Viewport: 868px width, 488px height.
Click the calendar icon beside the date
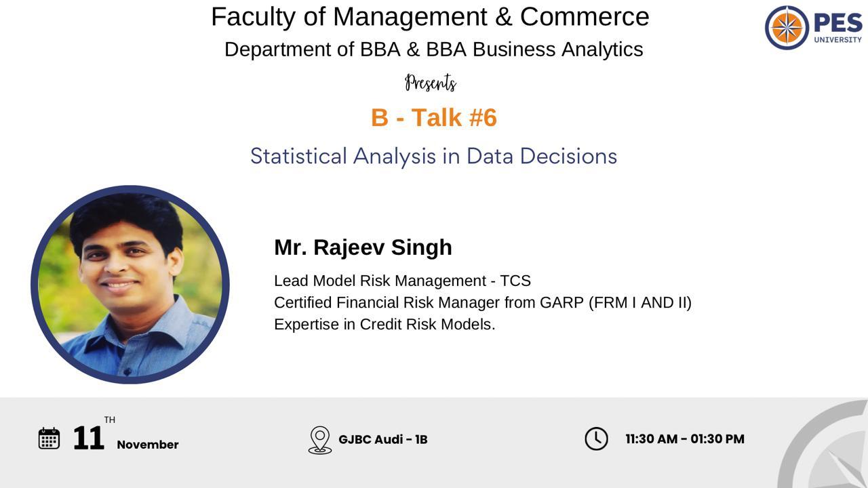(x=49, y=439)
